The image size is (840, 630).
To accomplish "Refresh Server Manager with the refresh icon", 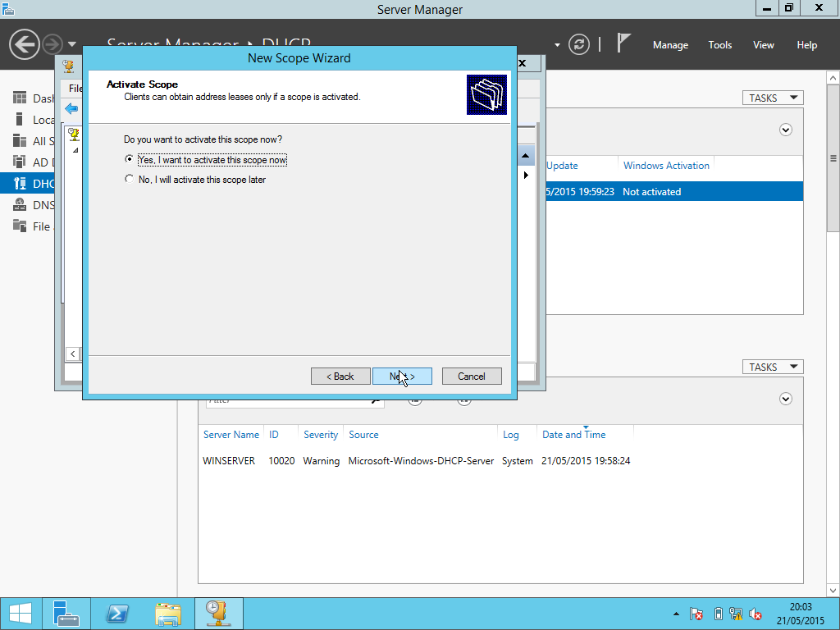I will coord(578,44).
